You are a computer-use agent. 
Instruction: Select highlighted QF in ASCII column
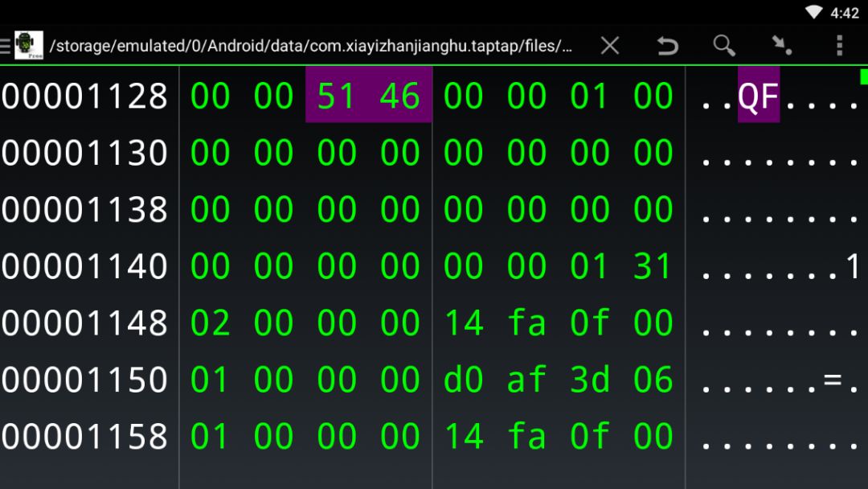[x=759, y=95]
